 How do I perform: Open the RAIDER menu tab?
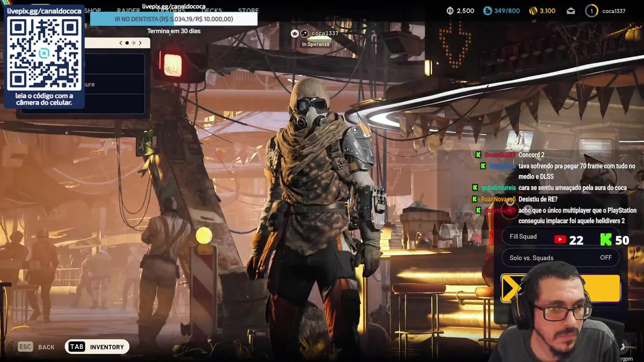[128, 11]
